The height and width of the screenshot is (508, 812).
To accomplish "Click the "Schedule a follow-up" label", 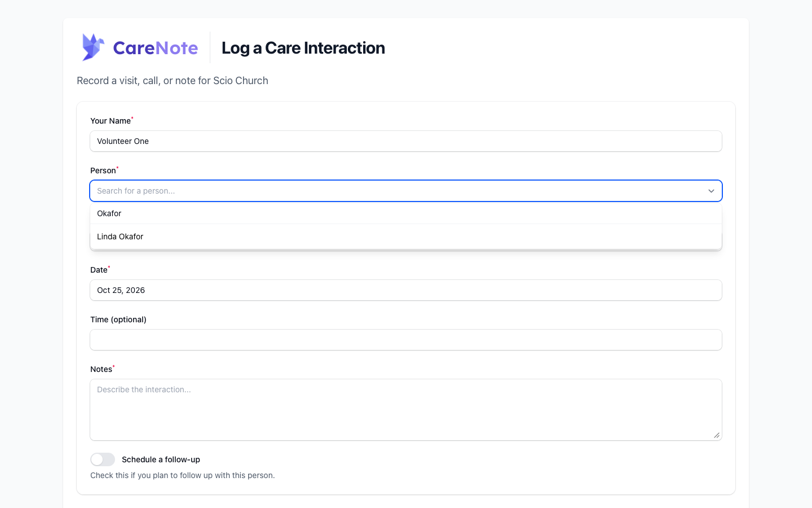I will [x=161, y=459].
